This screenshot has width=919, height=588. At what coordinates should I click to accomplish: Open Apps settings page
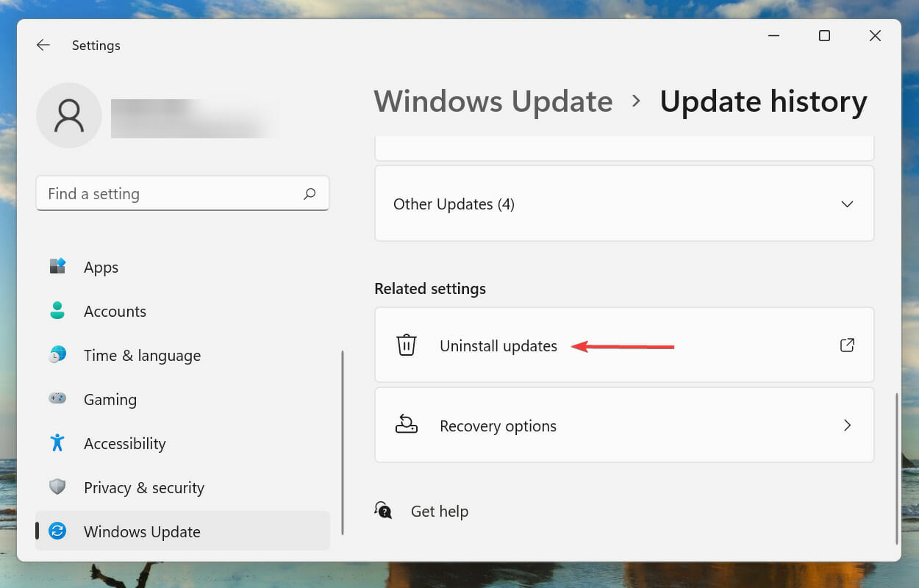click(x=182, y=267)
